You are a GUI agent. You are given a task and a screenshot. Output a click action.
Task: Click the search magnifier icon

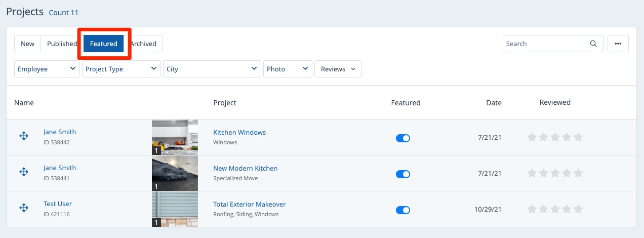click(593, 44)
